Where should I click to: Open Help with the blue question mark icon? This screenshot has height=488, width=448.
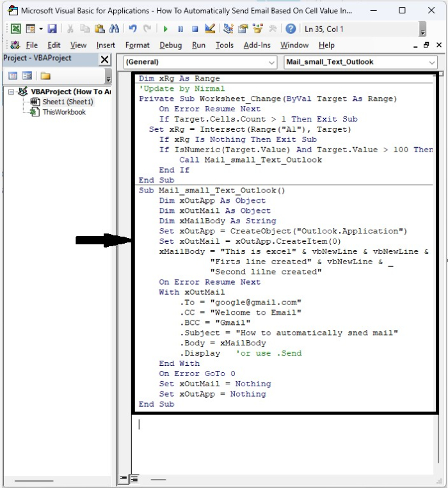click(x=291, y=29)
